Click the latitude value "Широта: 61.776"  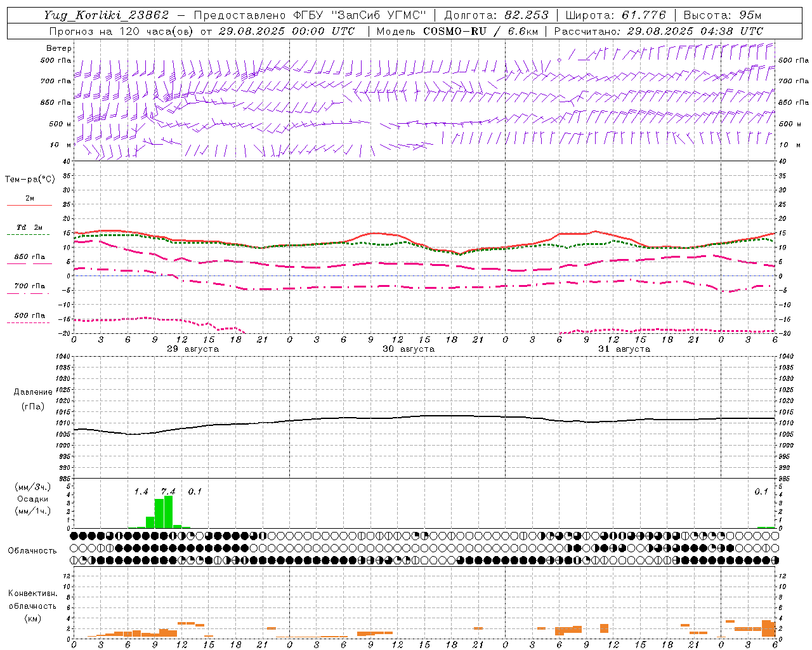[615, 15]
